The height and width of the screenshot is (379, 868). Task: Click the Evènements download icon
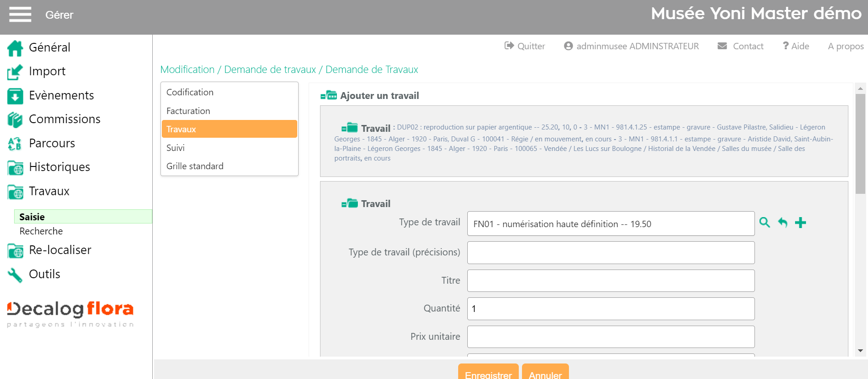click(15, 96)
